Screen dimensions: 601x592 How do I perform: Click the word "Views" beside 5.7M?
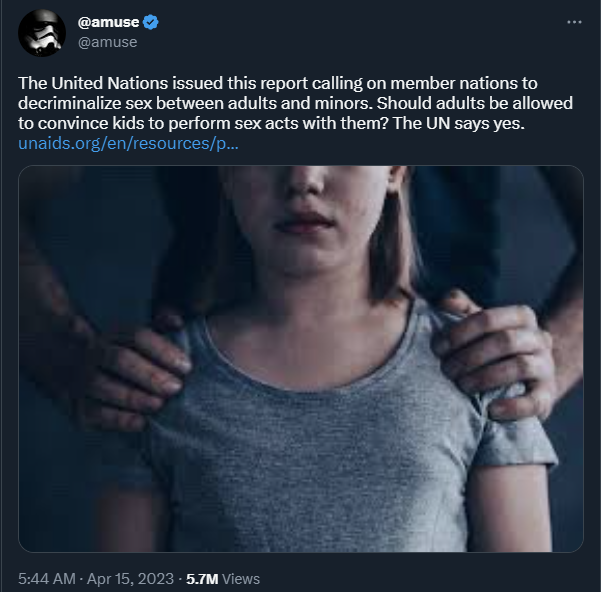[241, 579]
